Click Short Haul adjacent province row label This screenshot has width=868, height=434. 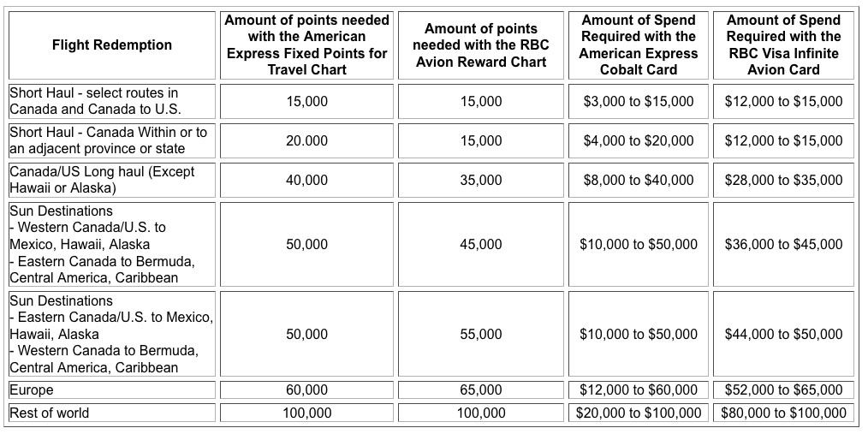coord(112,140)
